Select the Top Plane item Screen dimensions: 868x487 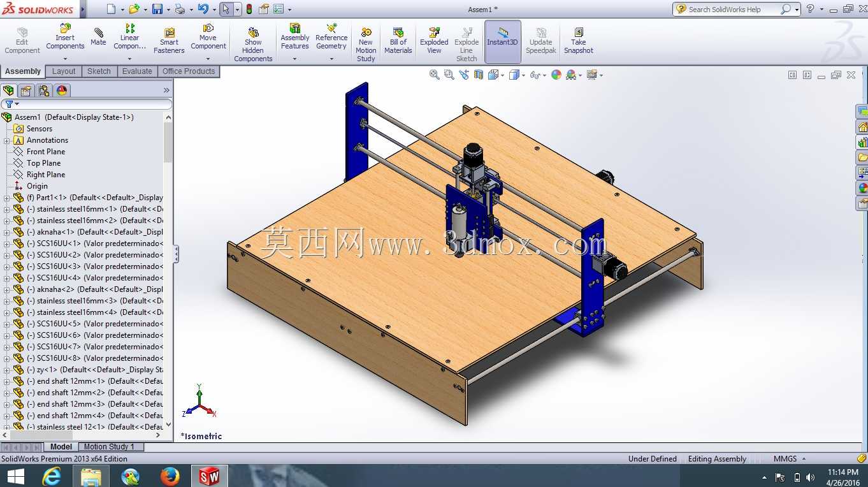pyautogui.click(x=43, y=163)
